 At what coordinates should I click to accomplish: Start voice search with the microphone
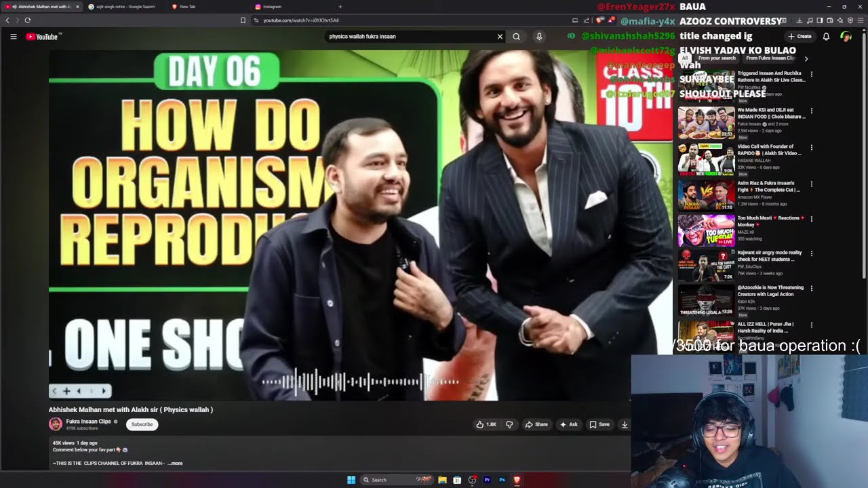click(x=539, y=37)
